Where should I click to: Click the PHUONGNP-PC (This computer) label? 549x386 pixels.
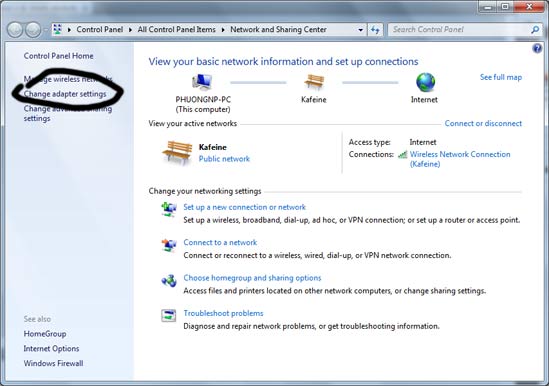coord(203,104)
